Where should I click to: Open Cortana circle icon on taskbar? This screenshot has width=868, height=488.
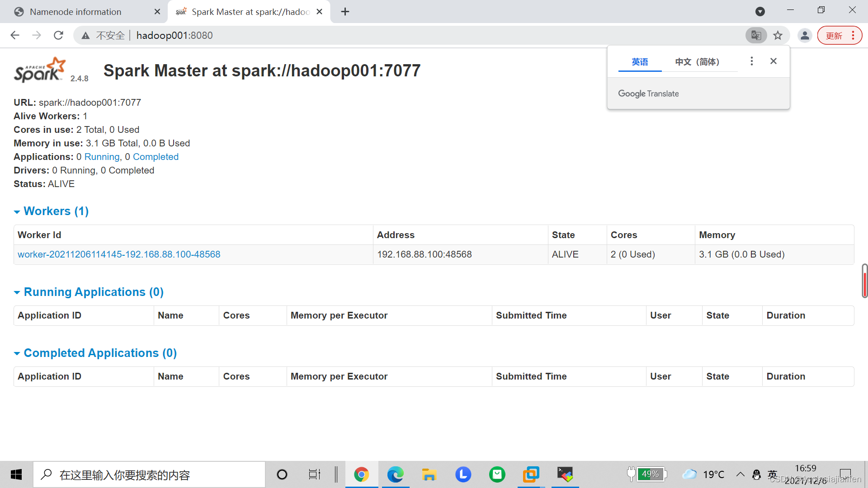[x=282, y=474]
